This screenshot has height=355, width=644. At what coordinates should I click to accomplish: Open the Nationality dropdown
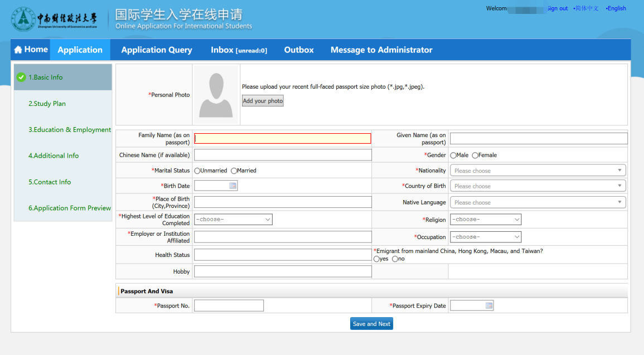tap(538, 171)
